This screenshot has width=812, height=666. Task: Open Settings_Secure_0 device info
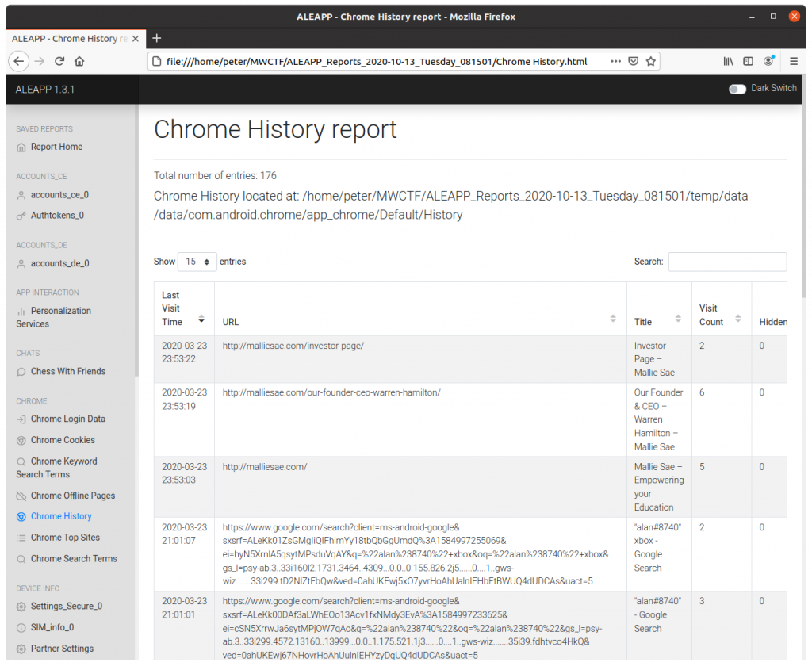click(x=67, y=607)
